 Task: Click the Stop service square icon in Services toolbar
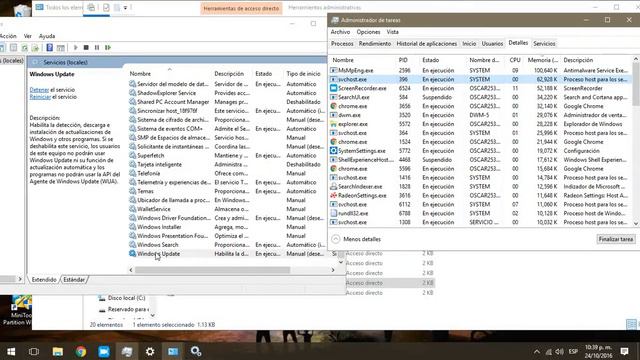[86, 48]
